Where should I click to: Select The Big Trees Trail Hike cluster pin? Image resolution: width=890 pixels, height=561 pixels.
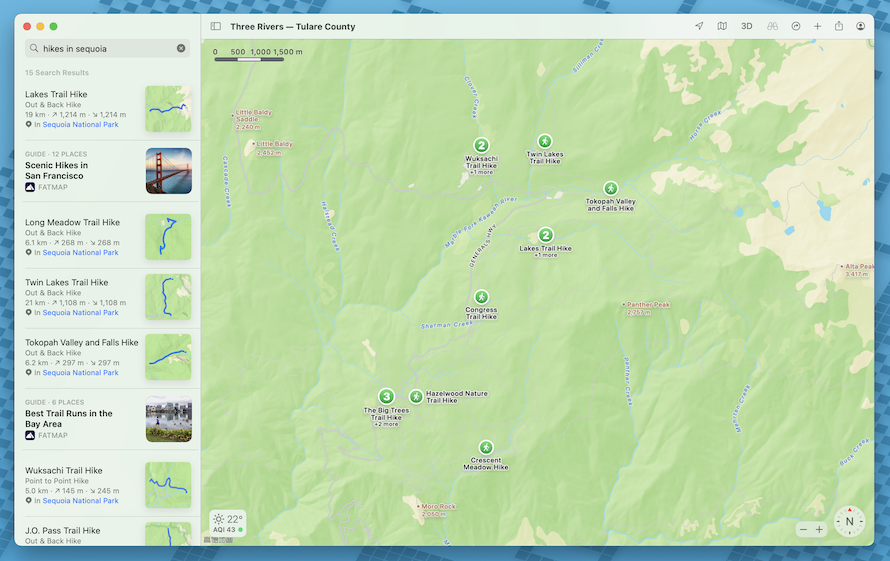(x=387, y=396)
